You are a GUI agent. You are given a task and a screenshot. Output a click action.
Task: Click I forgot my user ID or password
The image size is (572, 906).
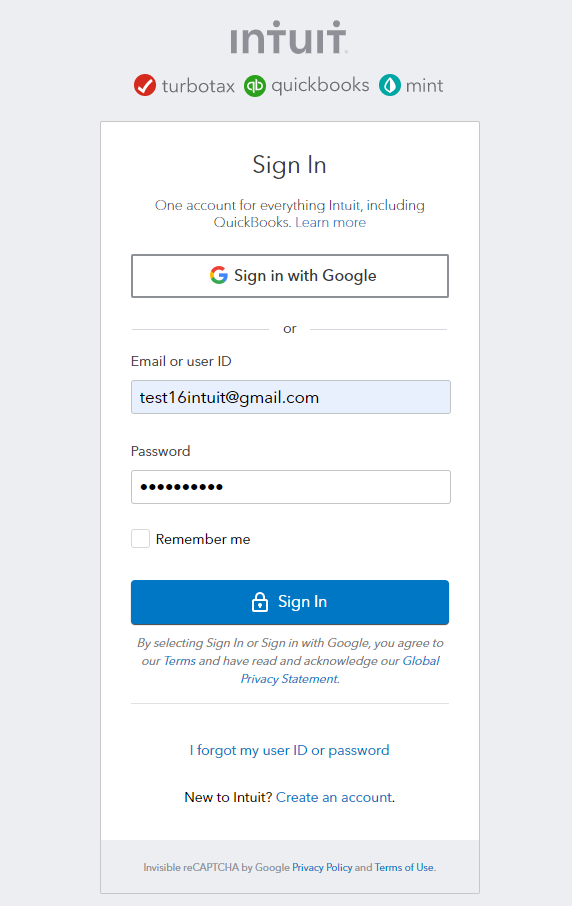pos(289,750)
